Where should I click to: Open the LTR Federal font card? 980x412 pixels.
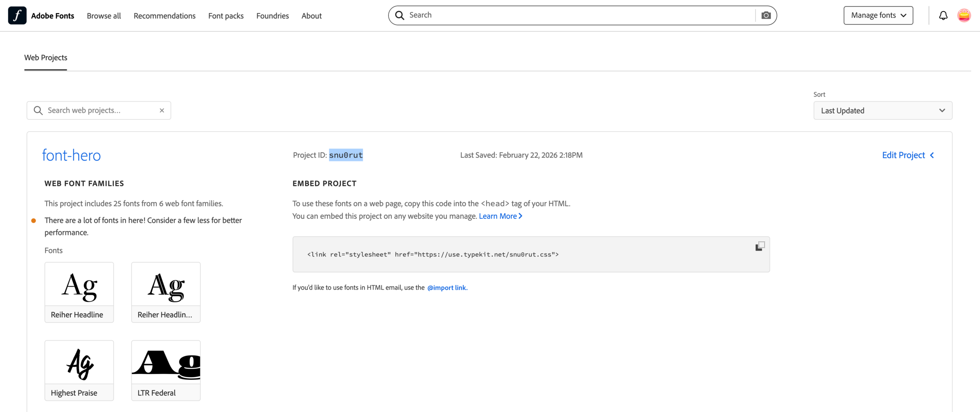166,371
